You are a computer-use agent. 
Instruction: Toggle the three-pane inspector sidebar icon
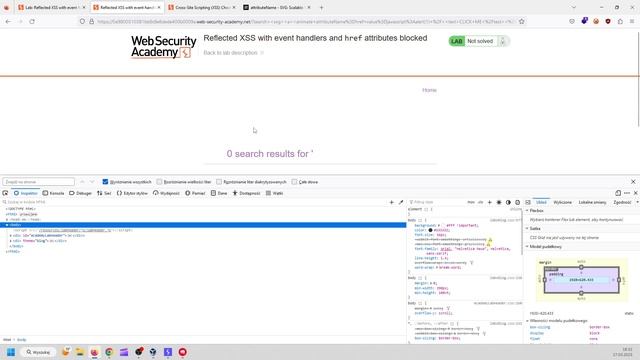tap(528, 202)
